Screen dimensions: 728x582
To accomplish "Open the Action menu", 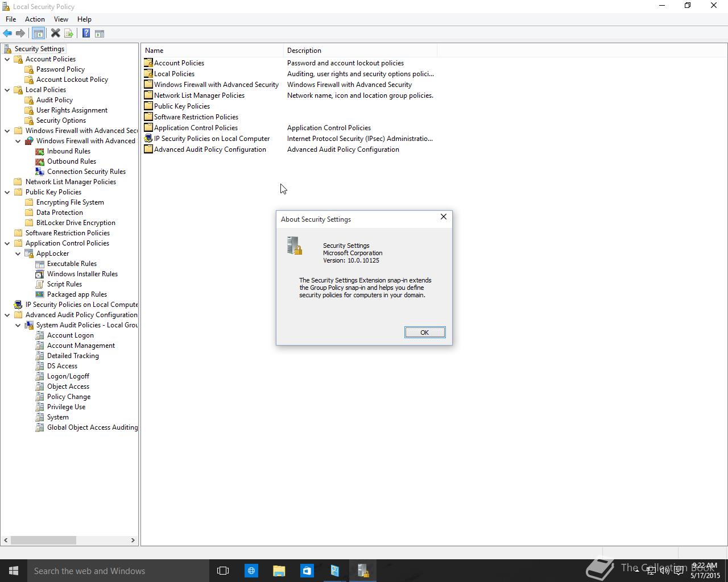I will tap(35, 19).
